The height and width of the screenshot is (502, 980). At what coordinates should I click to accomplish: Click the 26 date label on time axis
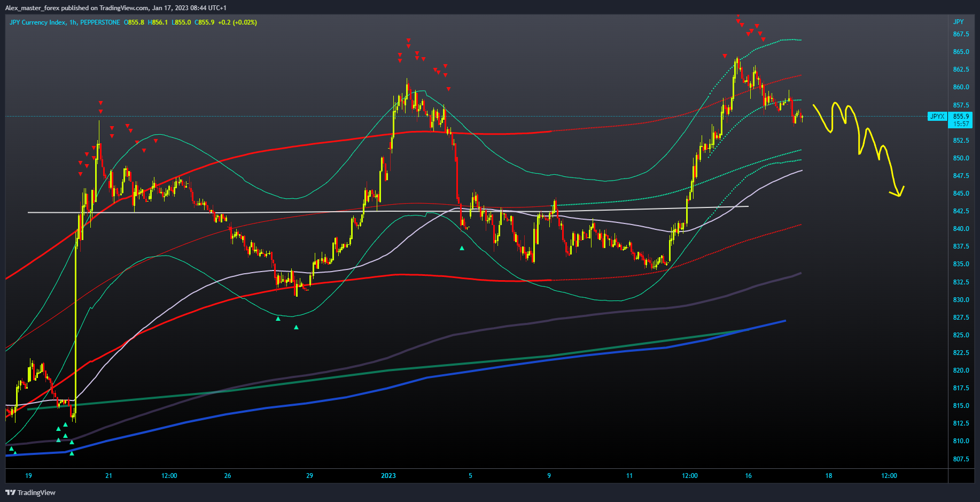tap(228, 476)
